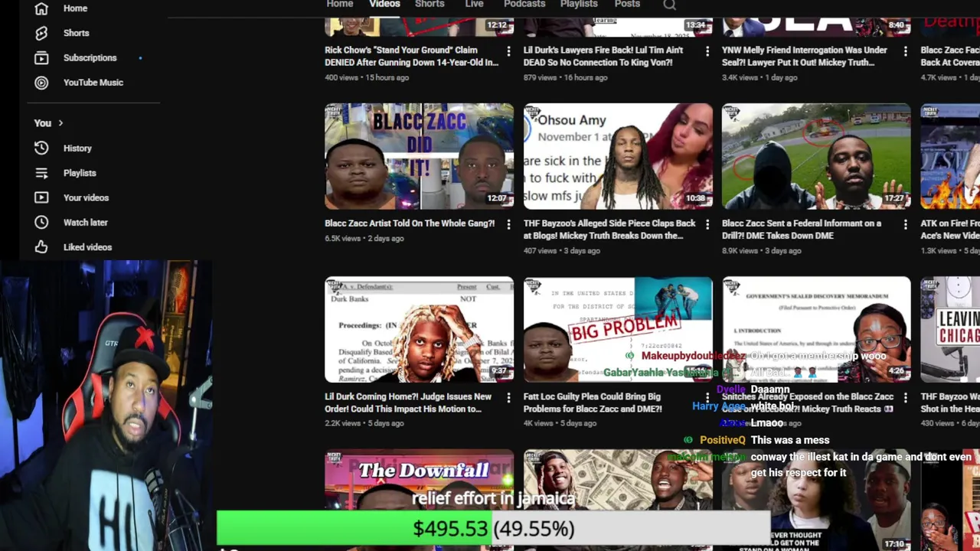Image resolution: width=980 pixels, height=551 pixels.
Task: Click the streamer webcam overlay
Action: [106, 406]
